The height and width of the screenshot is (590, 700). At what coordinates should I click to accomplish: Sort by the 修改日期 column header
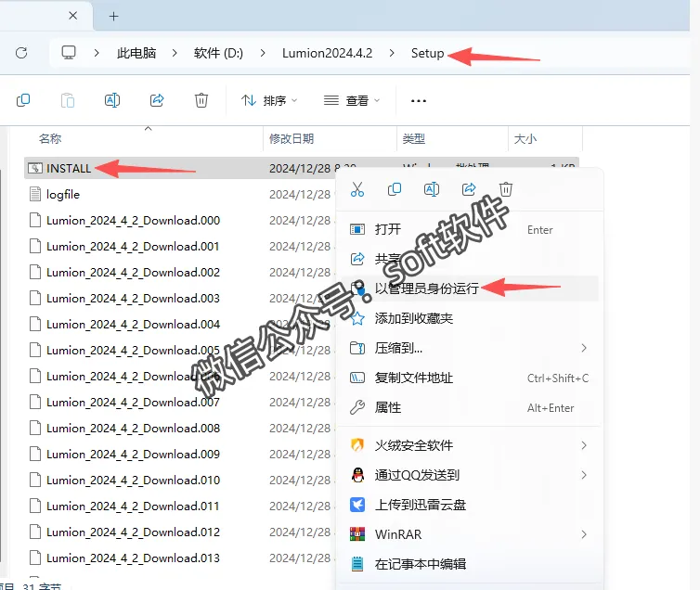pyautogui.click(x=292, y=139)
